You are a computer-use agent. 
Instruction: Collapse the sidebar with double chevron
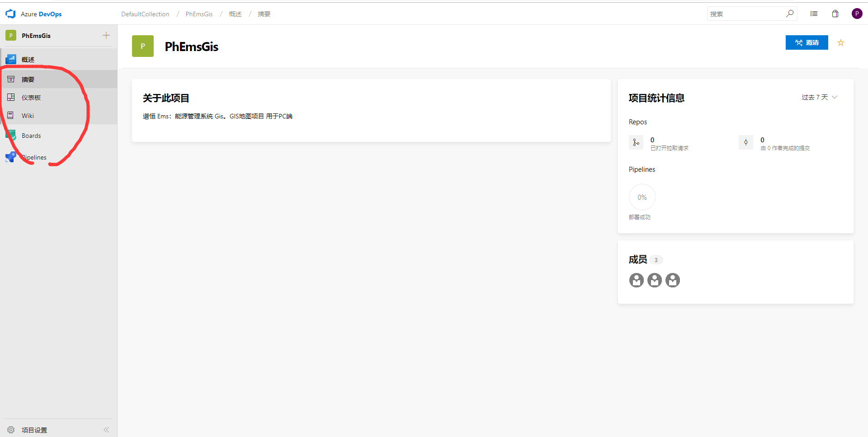106,430
